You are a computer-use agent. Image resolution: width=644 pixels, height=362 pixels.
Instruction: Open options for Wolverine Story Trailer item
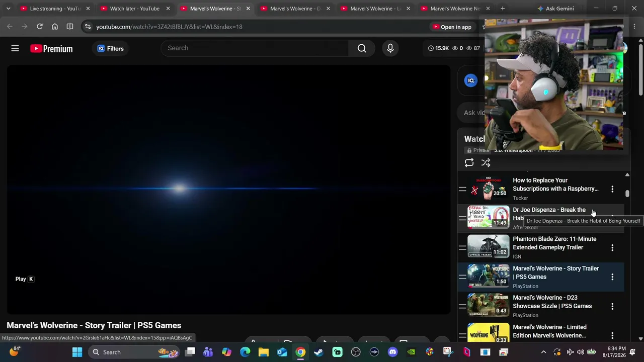612,277
